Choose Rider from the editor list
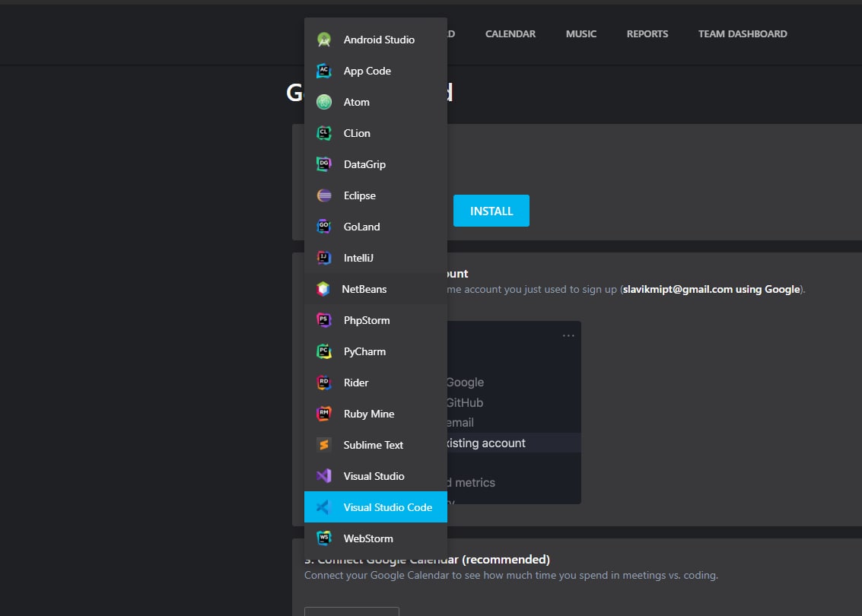This screenshot has width=862, height=616. point(376,383)
